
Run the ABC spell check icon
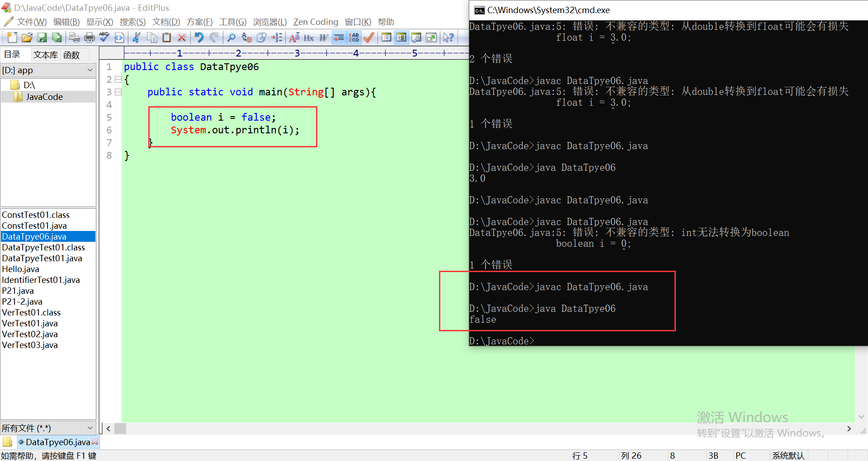(x=104, y=38)
